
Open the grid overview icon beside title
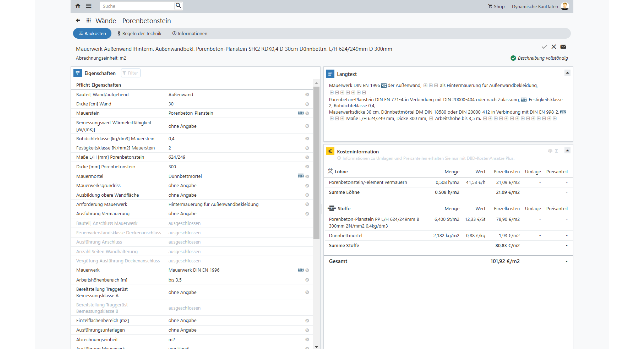point(89,21)
